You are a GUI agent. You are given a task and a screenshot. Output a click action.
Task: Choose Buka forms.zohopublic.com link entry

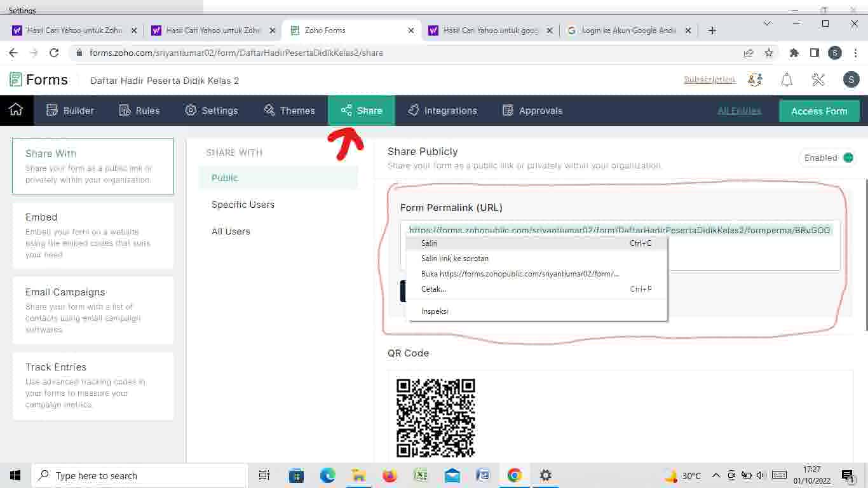(x=537, y=274)
